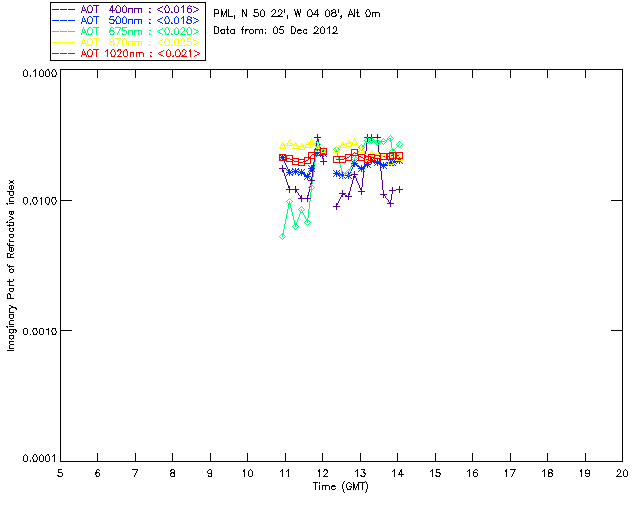Click the 'Imaginary Part of Refractive Index' axis label
Viewport: 640px width, 512px height.
pos(11,265)
